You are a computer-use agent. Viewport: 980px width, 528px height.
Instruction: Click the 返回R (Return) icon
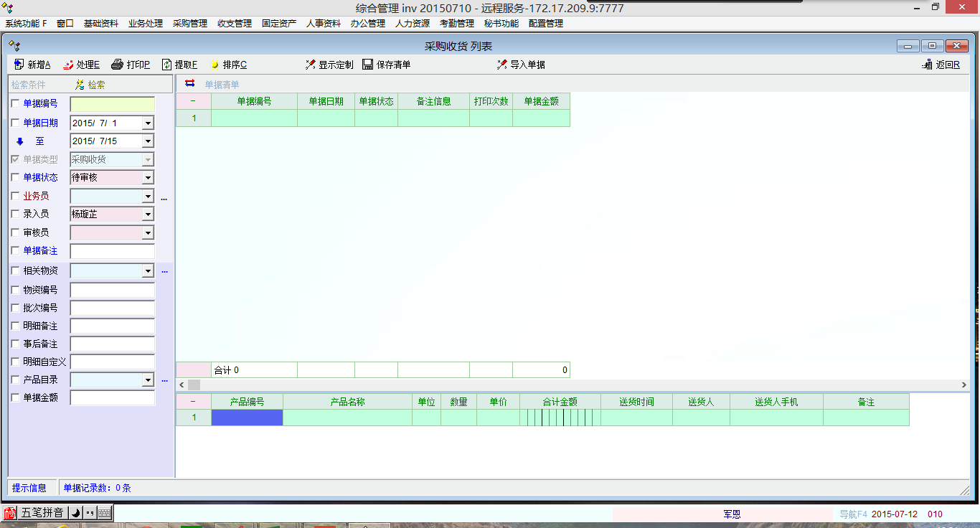927,65
